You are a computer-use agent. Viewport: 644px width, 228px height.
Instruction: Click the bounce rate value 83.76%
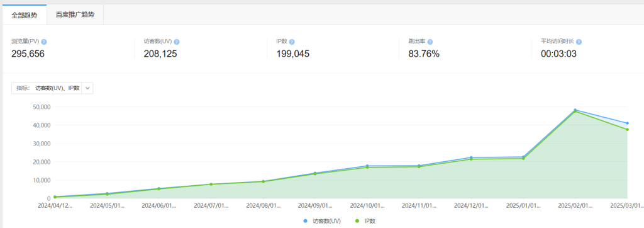(x=424, y=54)
